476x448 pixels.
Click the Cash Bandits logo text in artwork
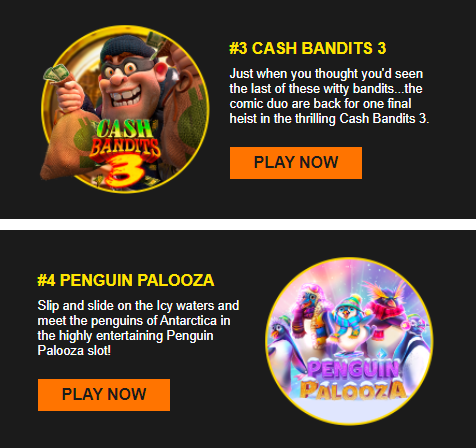click(x=125, y=139)
